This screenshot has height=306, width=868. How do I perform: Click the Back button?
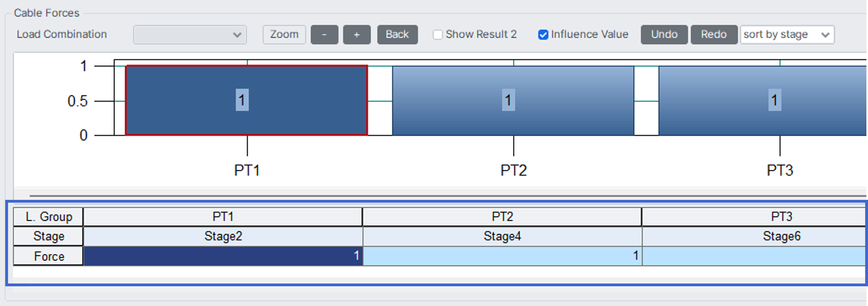coord(397,35)
